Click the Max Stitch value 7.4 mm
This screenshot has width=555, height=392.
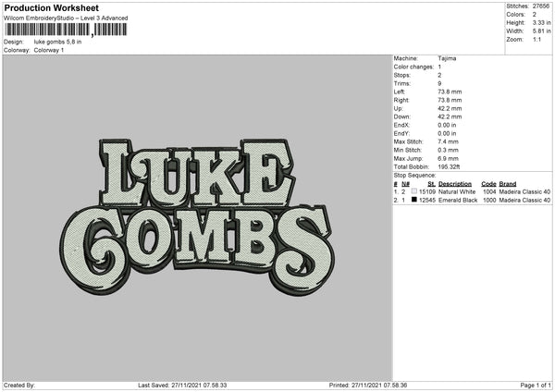coord(448,141)
